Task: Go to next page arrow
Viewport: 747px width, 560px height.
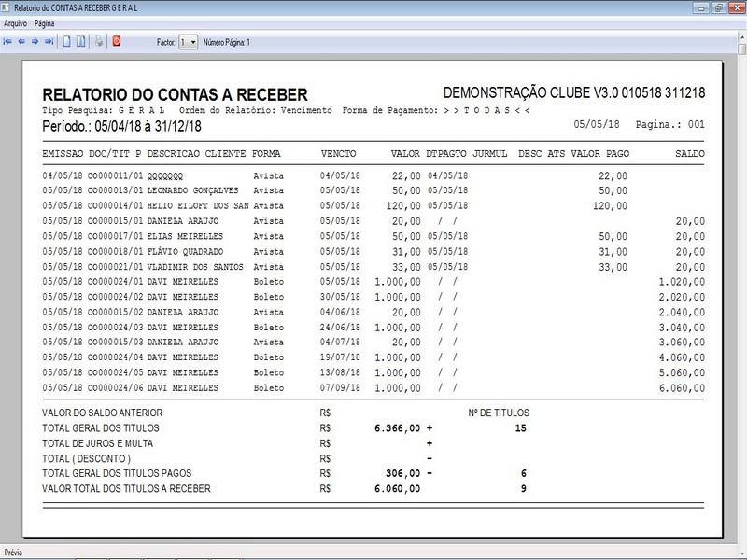Action: (35, 42)
